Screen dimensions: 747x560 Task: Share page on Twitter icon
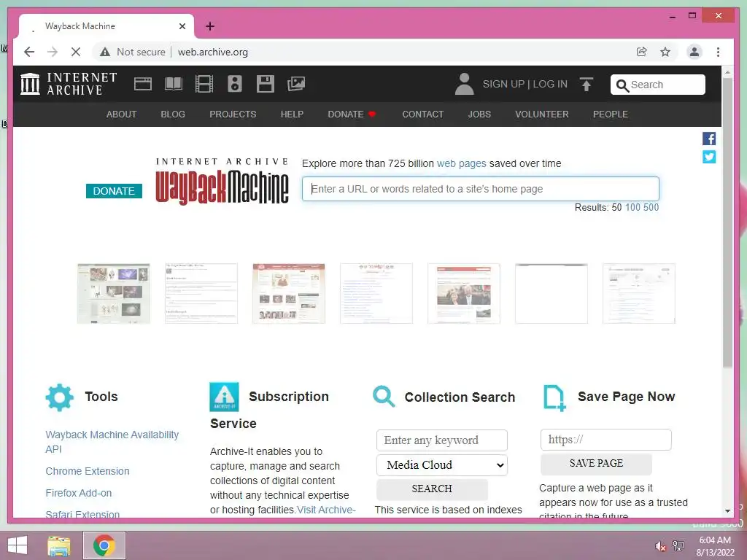coord(709,157)
